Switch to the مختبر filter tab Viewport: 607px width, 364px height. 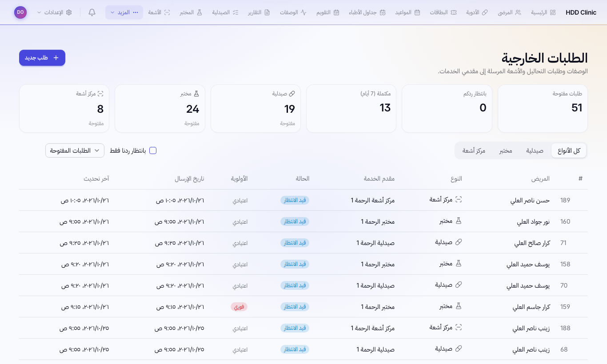pyautogui.click(x=506, y=150)
